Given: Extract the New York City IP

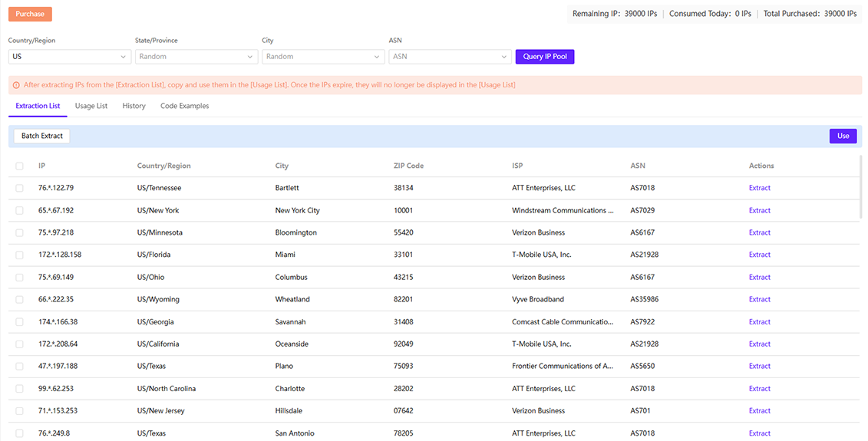Looking at the screenshot, I should point(760,210).
